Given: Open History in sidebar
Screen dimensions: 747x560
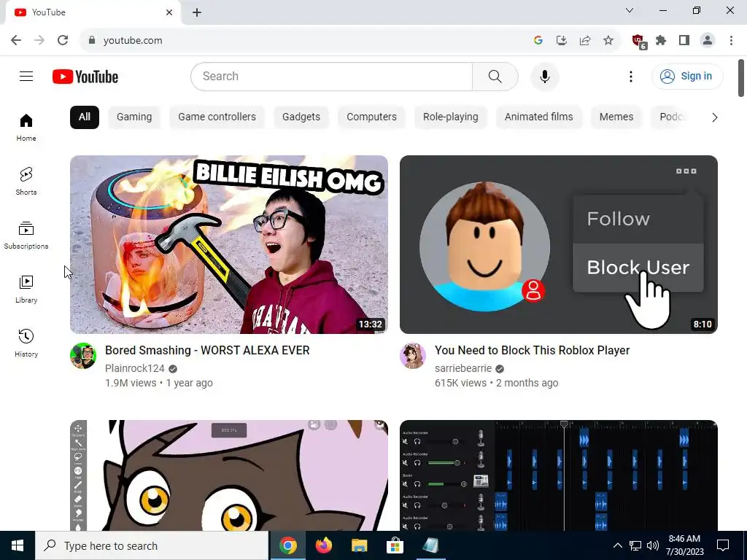Looking at the screenshot, I should click(26, 343).
